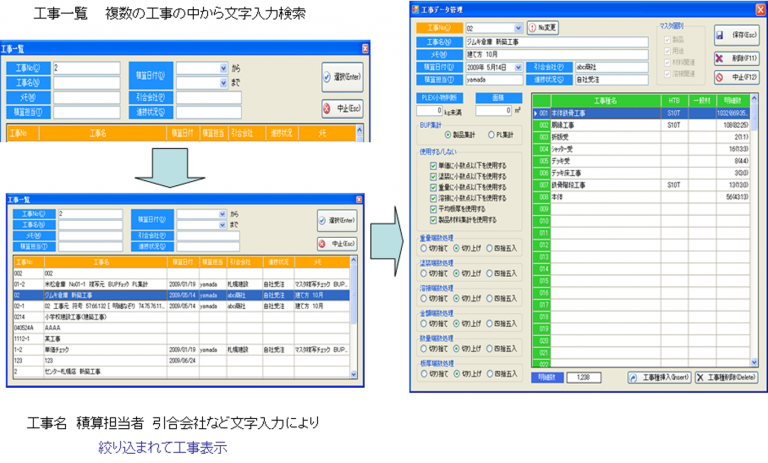Viewport: 768px width, 463px height.
Task: Click scroll-down arrow in results 工事一覧 list
Action: click(x=354, y=374)
